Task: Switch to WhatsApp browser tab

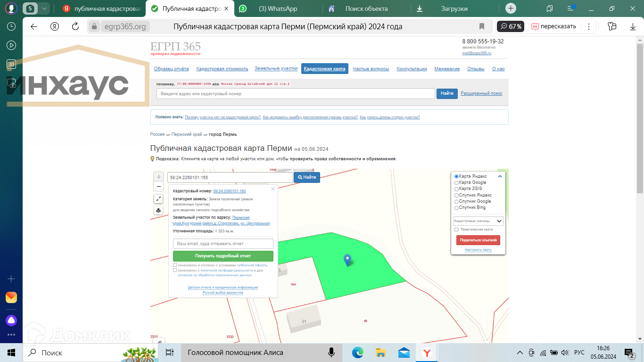Action: tap(278, 8)
